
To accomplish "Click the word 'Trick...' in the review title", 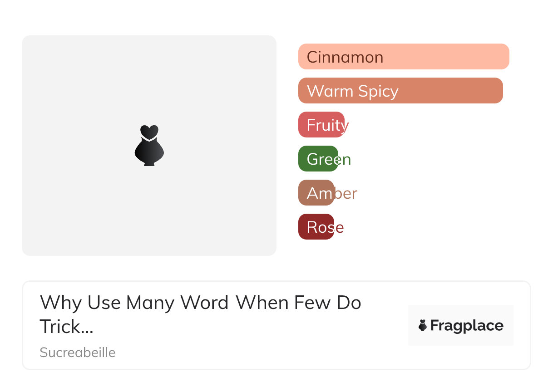I will (x=66, y=327).
